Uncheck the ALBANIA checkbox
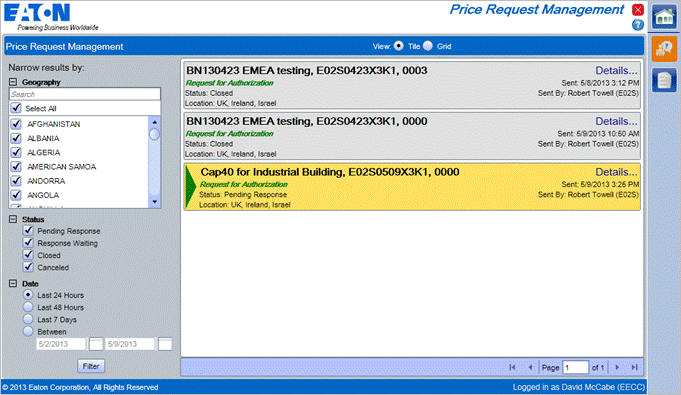 pyautogui.click(x=16, y=138)
